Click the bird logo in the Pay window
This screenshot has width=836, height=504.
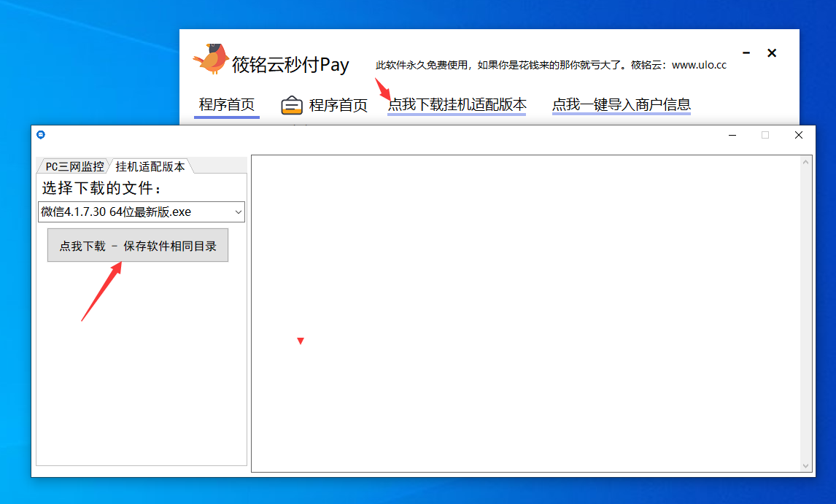[211, 58]
